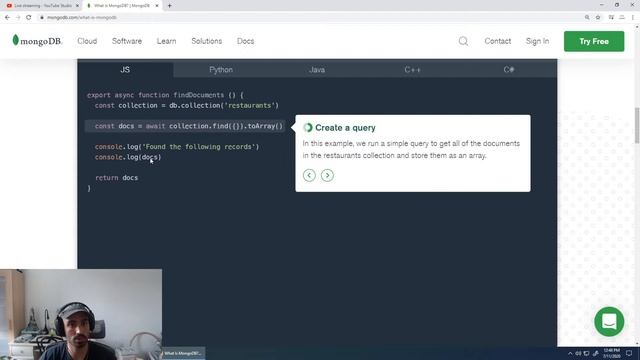The width and height of the screenshot is (640, 360).
Task: Click the console.log('Found the following records') line
Action: click(177, 147)
